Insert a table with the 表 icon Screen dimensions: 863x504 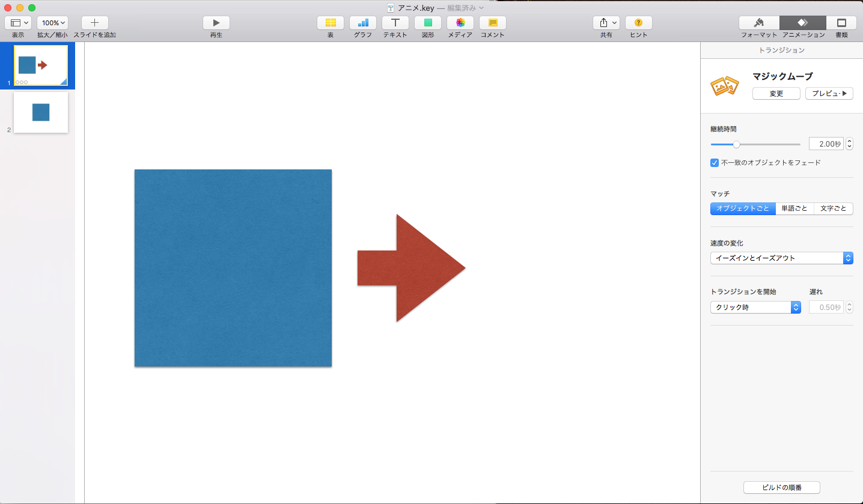[x=331, y=23]
